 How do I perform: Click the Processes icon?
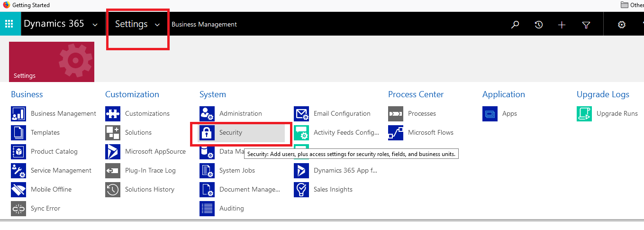(396, 114)
